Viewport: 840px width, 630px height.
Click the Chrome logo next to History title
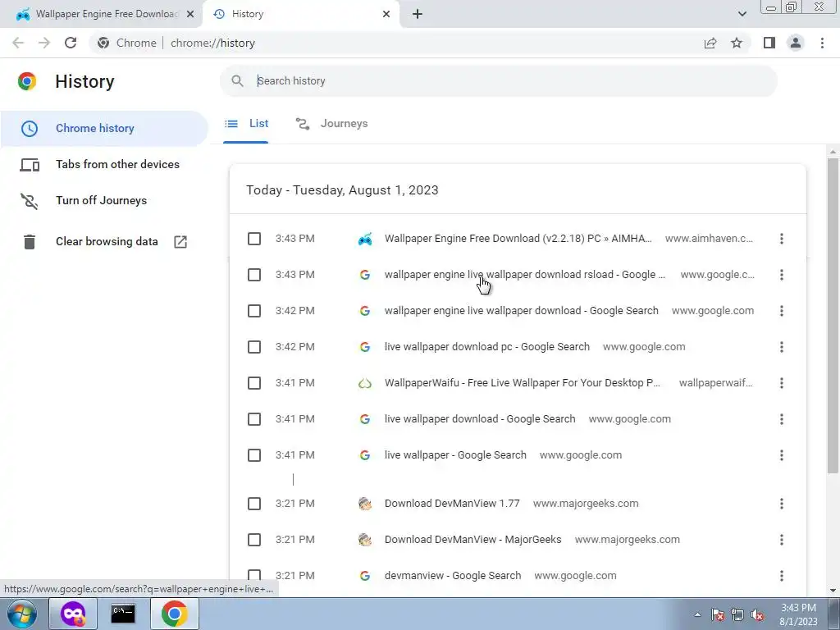tap(27, 81)
